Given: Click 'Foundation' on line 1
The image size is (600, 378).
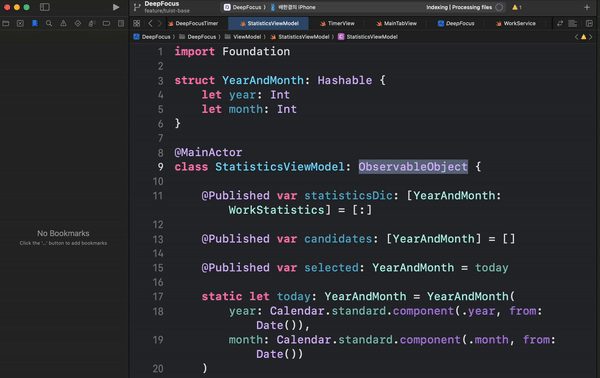Looking at the screenshot, I should point(256,51).
